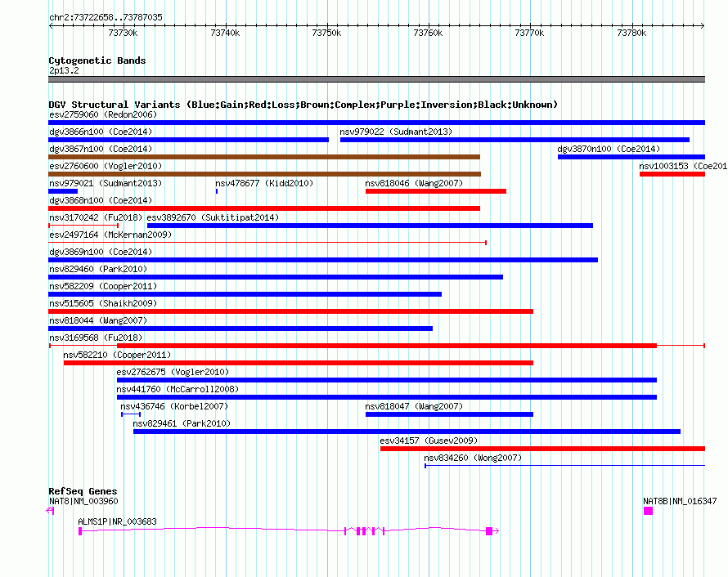Select nsv818047 (Wang2007) variant label
Viewport: 728px width, 577px height.
click(x=414, y=406)
